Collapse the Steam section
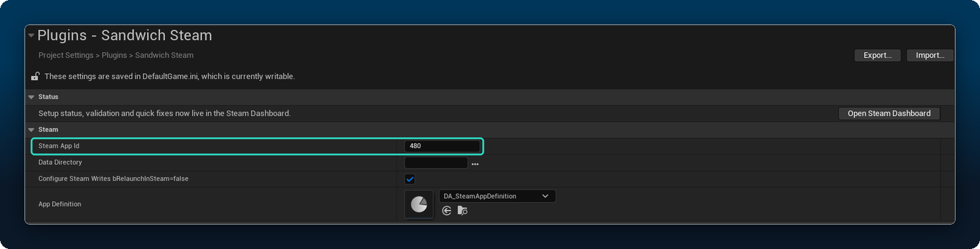This screenshot has width=980, height=249. tap(31, 130)
